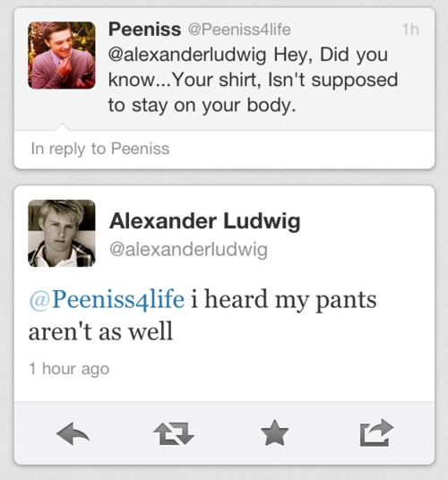Tap the reply arrow icon
Viewport: 448px width, 480px height.
(x=73, y=433)
